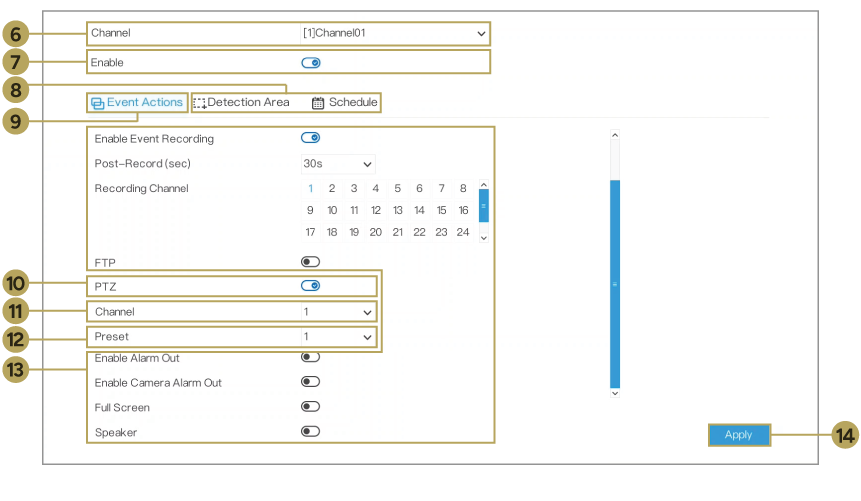Viewport: 861px width, 501px height.
Task: Open the [1]Channel01 channel dropdown
Action: pyautogui.click(x=394, y=33)
